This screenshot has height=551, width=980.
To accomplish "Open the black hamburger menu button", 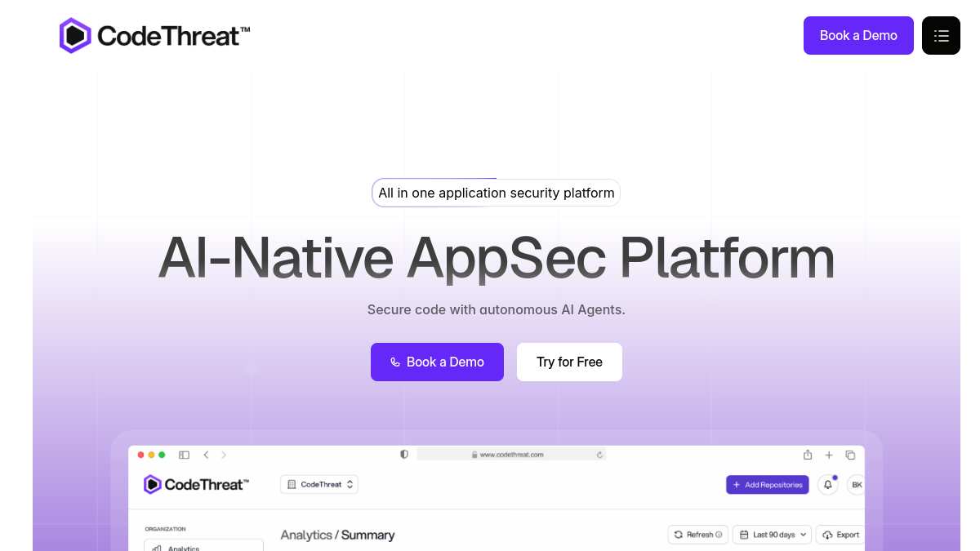I will (x=941, y=35).
